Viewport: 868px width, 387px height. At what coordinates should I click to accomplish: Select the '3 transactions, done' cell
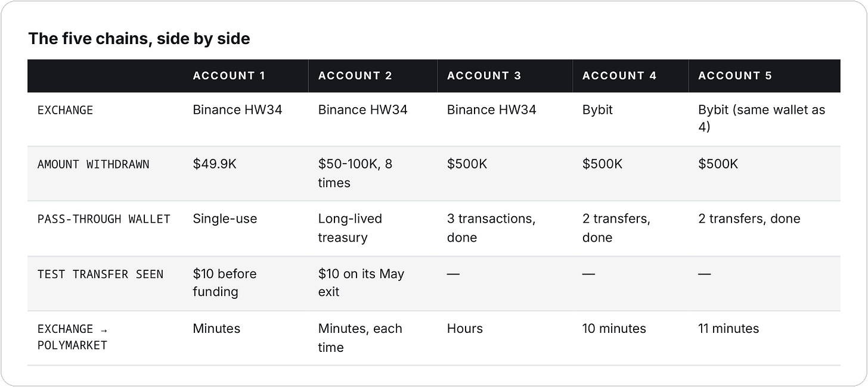[491, 228]
